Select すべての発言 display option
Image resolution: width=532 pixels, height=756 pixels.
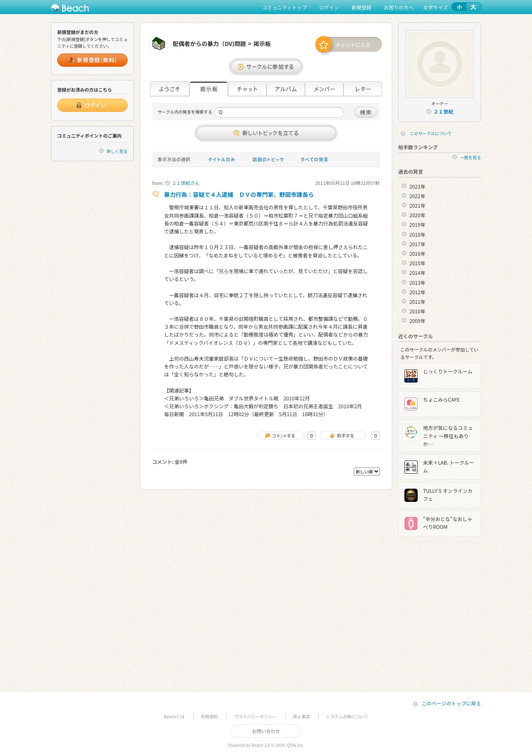click(x=314, y=160)
